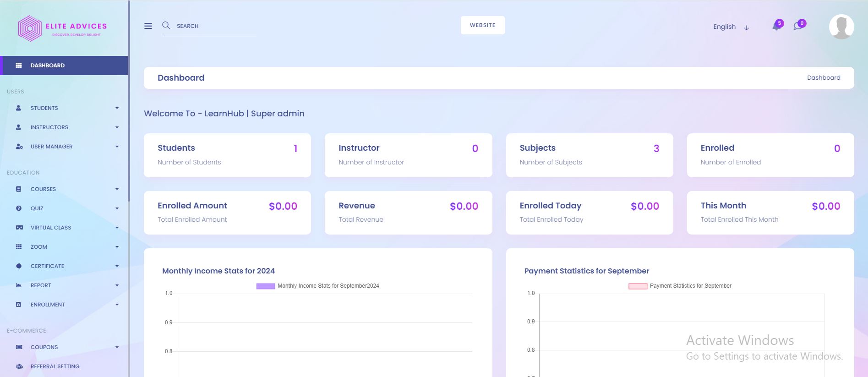Open the English language dropdown
The height and width of the screenshot is (377, 868).
731,27
